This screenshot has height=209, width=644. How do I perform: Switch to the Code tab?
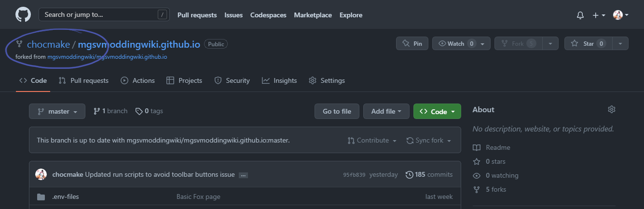click(x=33, y=80)
